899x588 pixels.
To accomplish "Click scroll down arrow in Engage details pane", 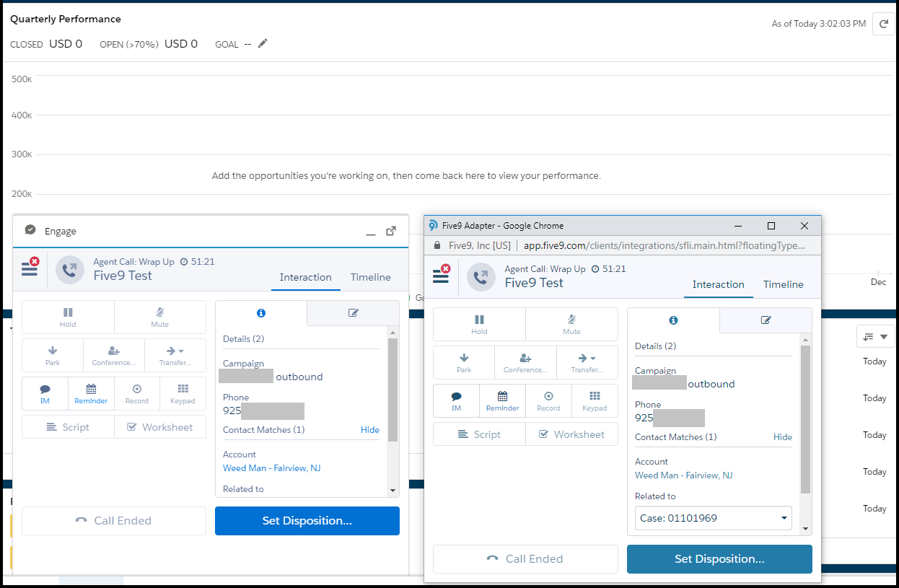I will click(x=393, y=491).
